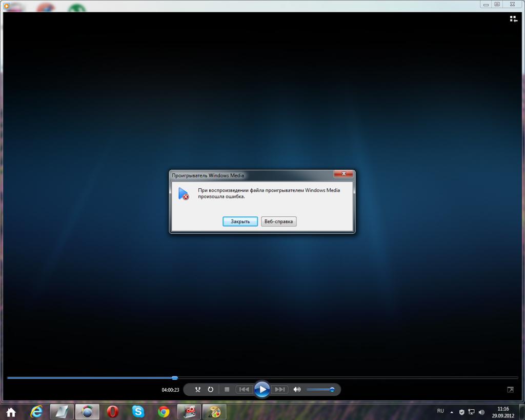Open Веб-справка for the error
525x420 pixels.
point(278,222)
